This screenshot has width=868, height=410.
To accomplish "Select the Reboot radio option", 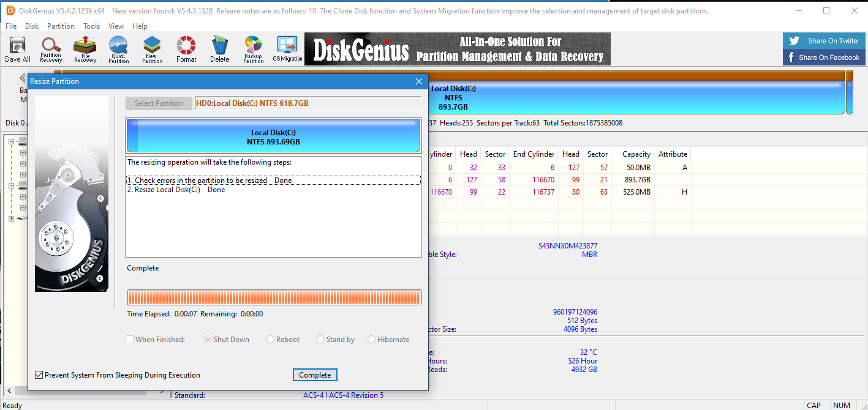I will [271, 340].
